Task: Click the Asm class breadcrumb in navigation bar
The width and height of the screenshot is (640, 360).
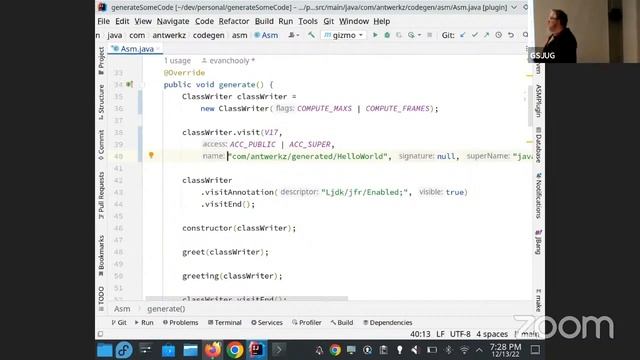Action: click(266, 35)
